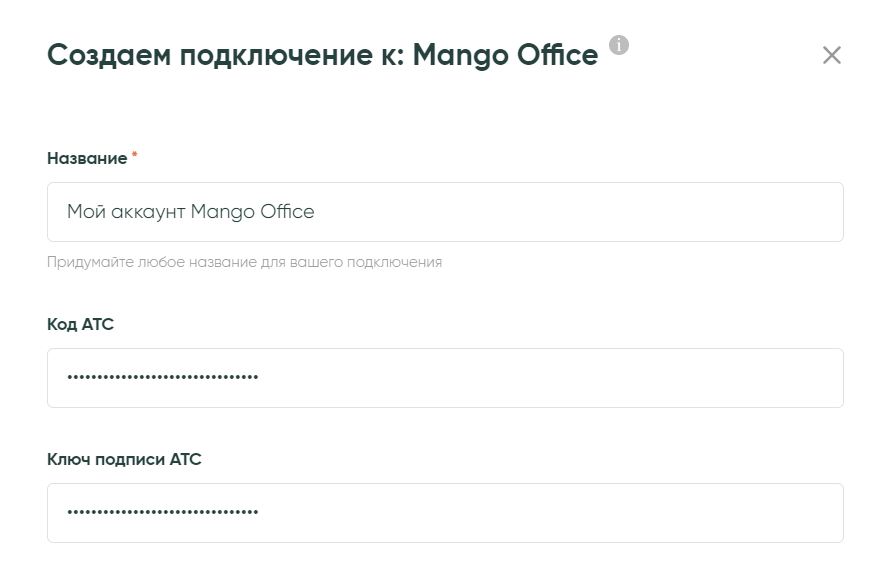Click the text Мой аккаунт Mango Office
The height and width of the screenshot is (570, 874).
190,212
